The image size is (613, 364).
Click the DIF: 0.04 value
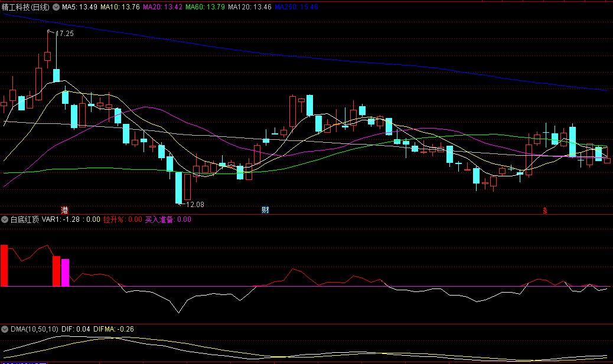tap(76, 329)
